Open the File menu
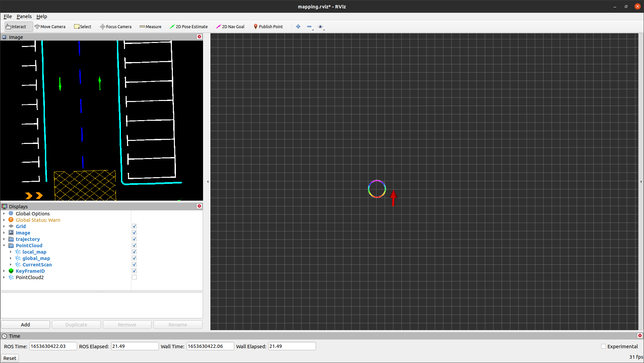 pyautogui.click(x=7, y=16)
